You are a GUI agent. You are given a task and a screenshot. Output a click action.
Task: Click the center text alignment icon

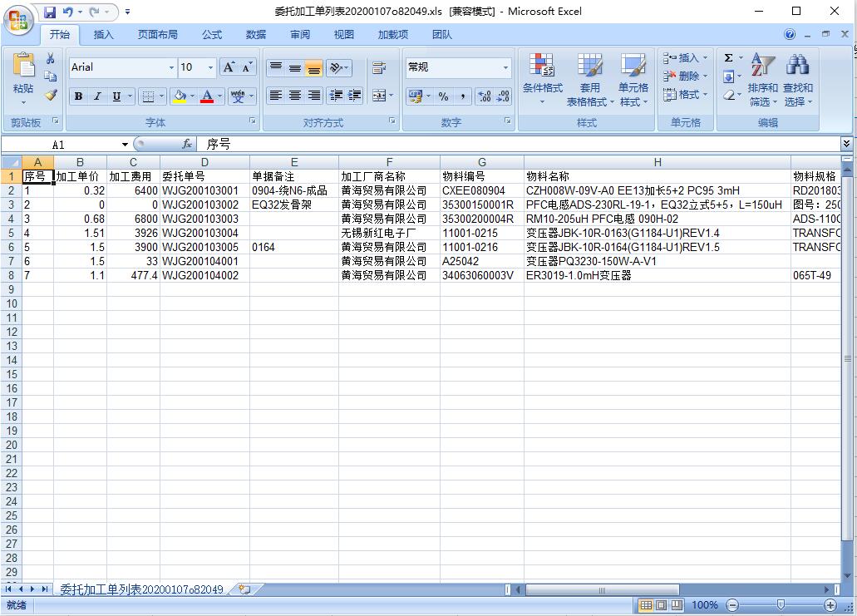[x=294, y=96]
